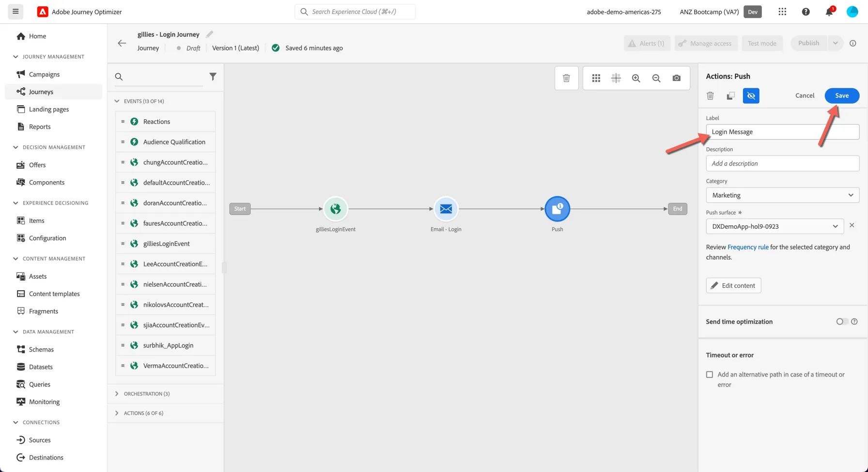This screenshot has height=472, width=868.
Task: Edit journey name with pencil icon
Action: (209, 34)
